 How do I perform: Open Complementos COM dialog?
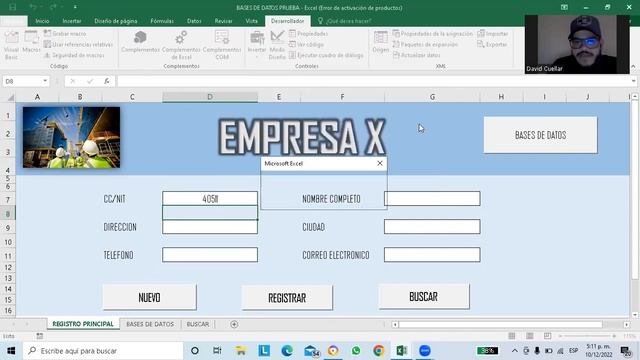pyautogui.click(x=222, y=45)
